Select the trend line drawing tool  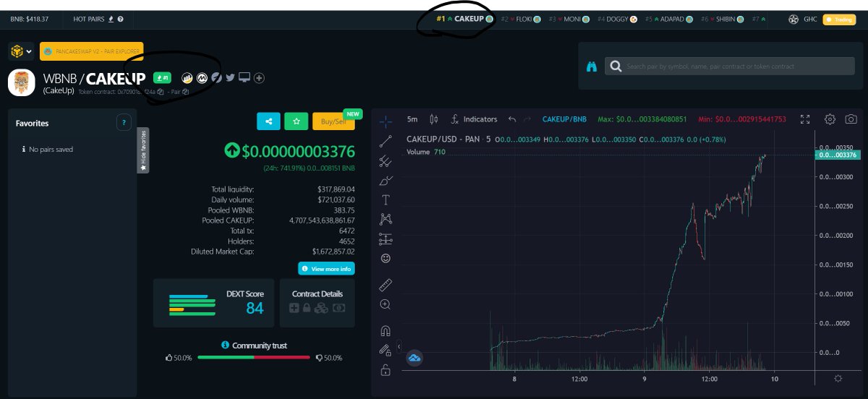click(386, 141)
